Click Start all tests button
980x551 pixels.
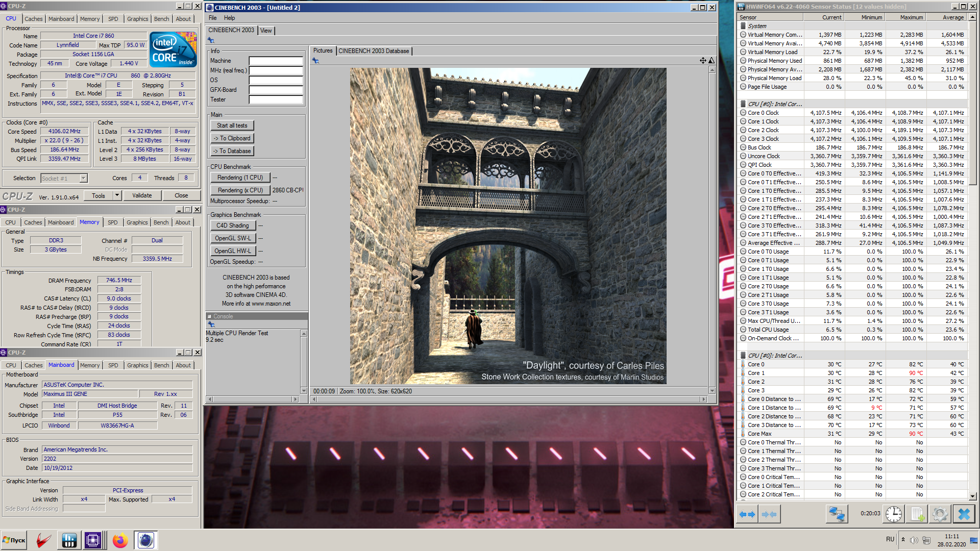(232, 126)
